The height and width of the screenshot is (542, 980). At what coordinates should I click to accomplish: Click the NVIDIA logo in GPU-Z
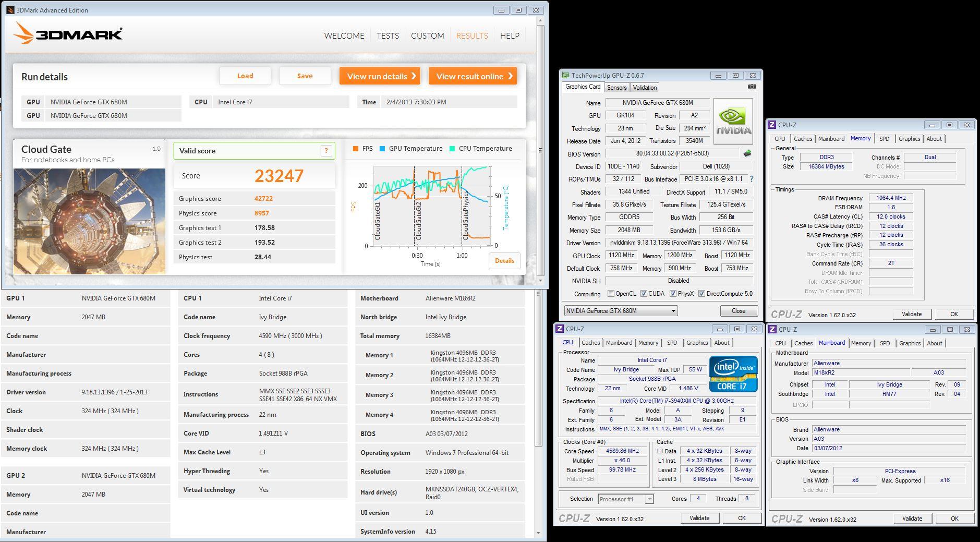[x=733, y=122]
